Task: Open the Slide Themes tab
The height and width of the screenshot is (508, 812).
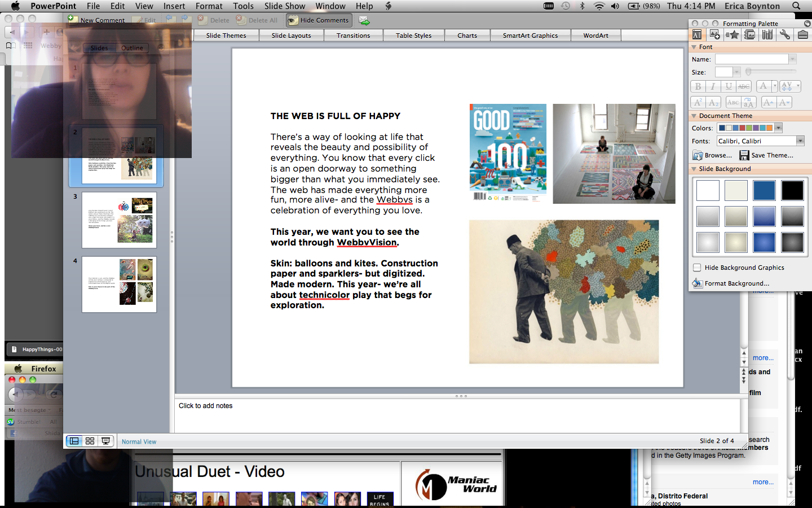Action: pos(226,35)
